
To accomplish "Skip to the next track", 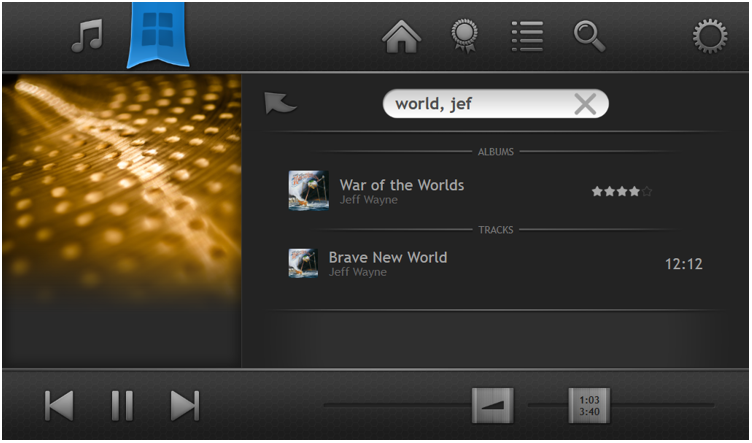I will 185,405.
